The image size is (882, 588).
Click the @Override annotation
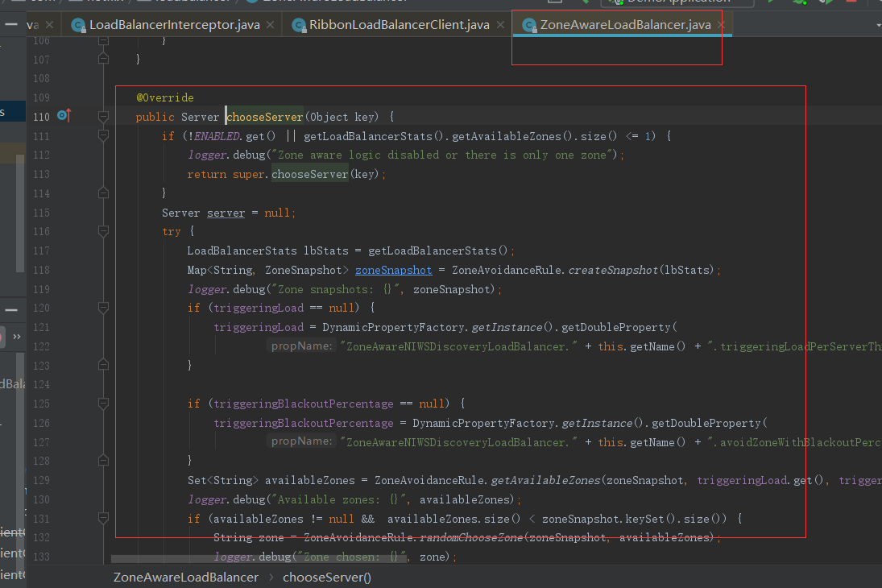pyautogui.click(x=165, y=97)
